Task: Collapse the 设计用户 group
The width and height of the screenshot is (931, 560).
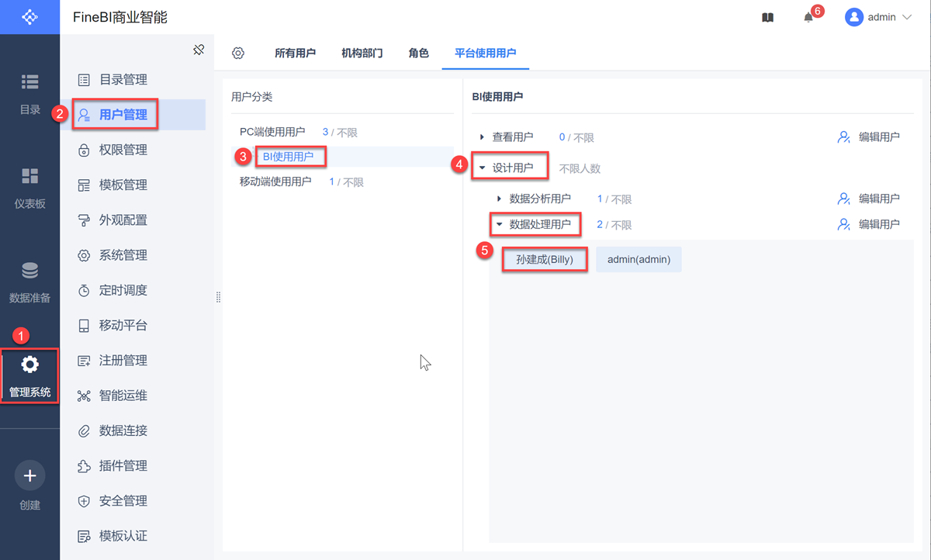Action: tap(482, 168)
